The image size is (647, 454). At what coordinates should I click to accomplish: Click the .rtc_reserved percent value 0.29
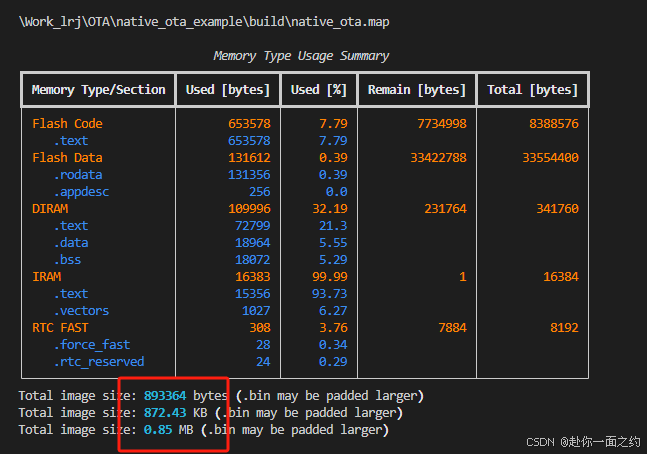pos(333,362)
